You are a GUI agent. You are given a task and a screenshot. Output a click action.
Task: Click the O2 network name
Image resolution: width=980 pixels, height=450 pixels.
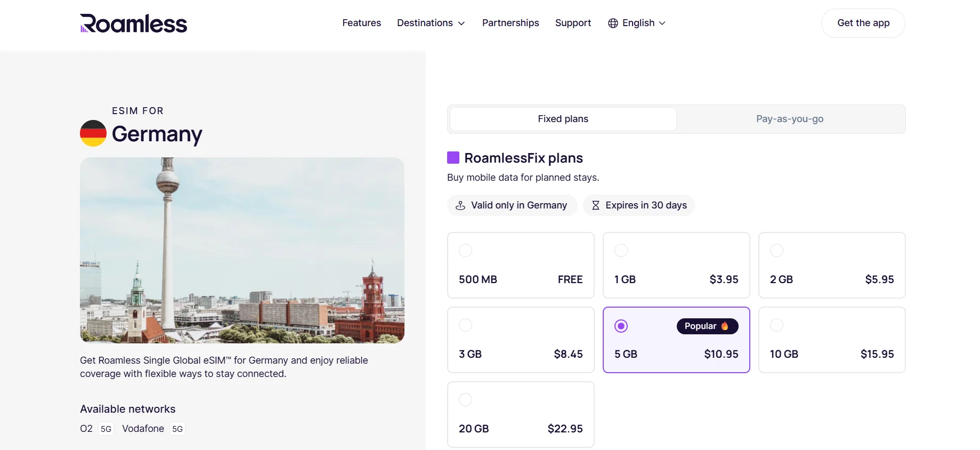point(86,429)
